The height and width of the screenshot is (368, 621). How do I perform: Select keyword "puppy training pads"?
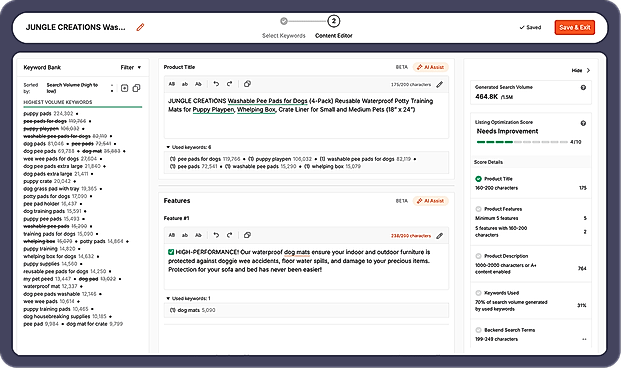point(47,309)
